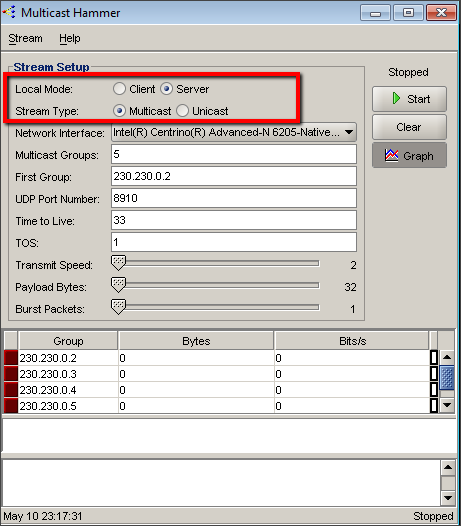The width and height of the screenshot is (461, 526).
Task: Choose the Unicast stream type
Action: tap(182, 111)
